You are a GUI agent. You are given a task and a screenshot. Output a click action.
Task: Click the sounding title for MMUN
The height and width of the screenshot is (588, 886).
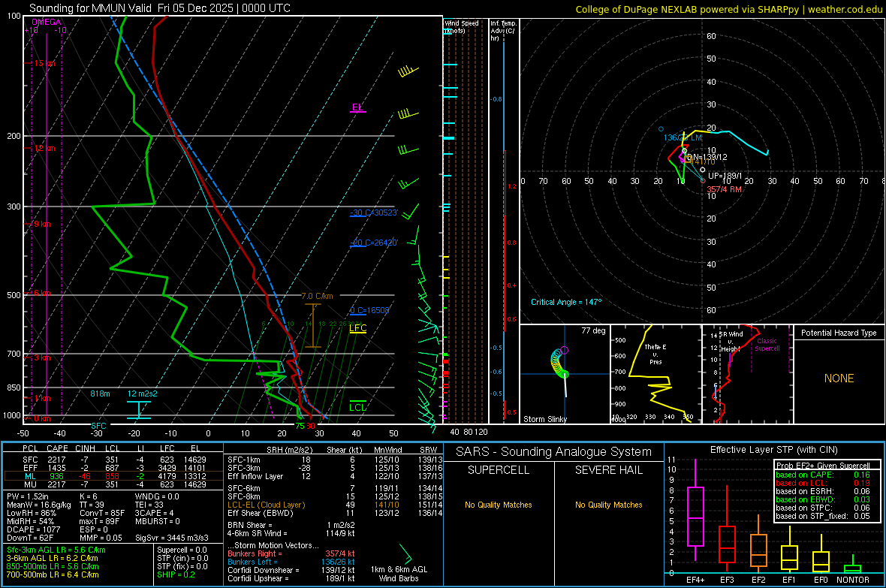160,8
